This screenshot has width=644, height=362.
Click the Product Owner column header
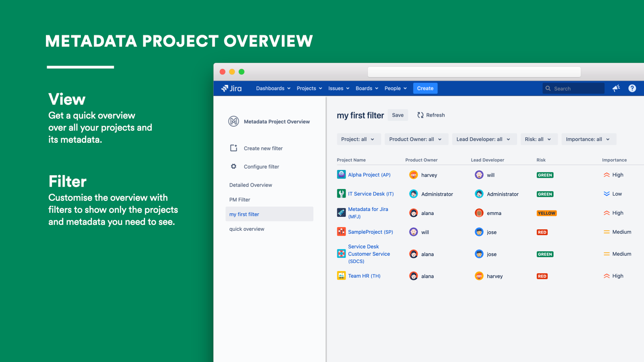(421, 160)
